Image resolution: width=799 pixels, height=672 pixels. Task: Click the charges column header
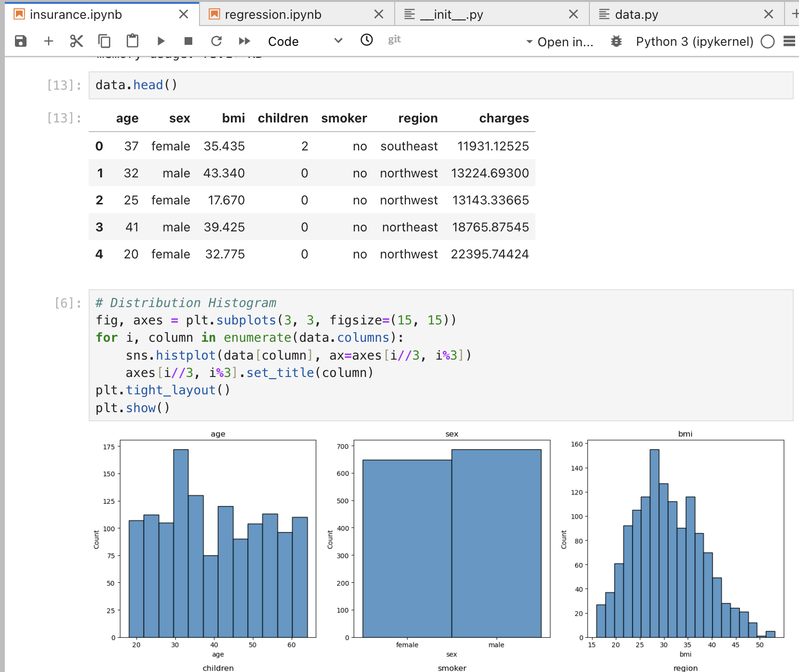click(504, 118)
